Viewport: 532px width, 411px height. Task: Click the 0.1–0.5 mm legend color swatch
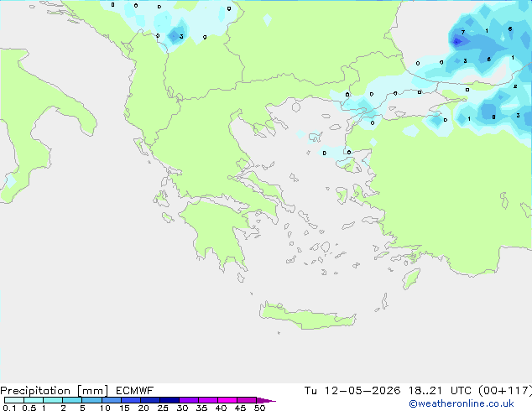14,400
